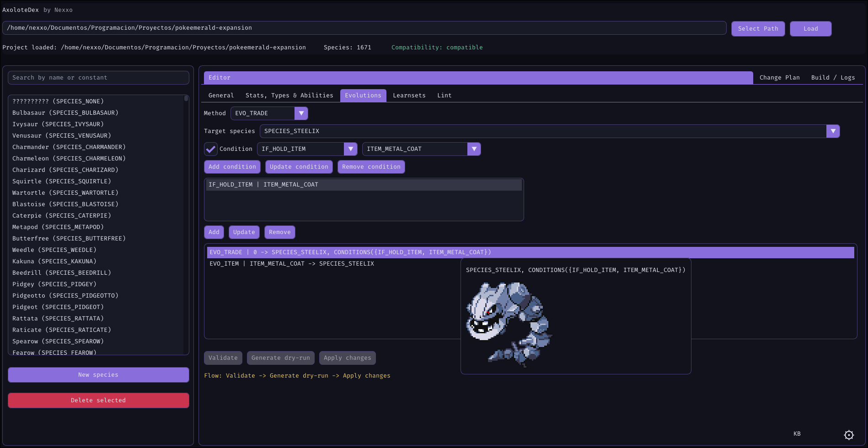
Task: Click the Update evolution button
Action: point(244,232)
